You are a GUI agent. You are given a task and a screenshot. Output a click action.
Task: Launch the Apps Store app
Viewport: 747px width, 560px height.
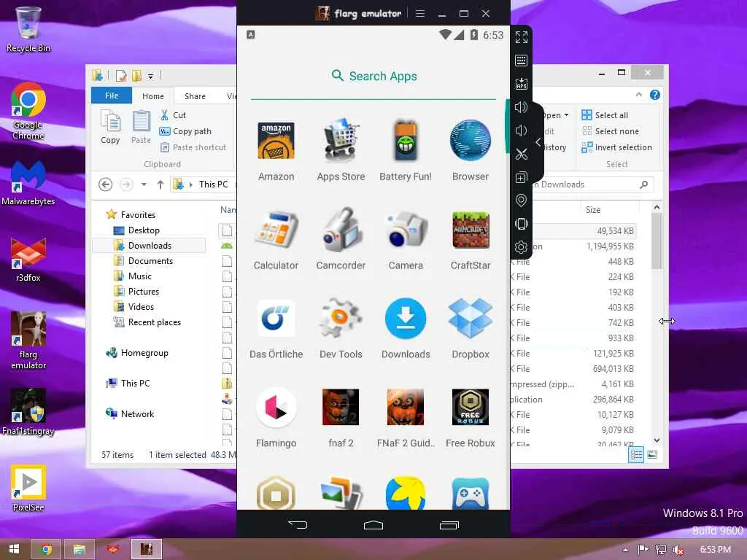click(x=341, y=151)
